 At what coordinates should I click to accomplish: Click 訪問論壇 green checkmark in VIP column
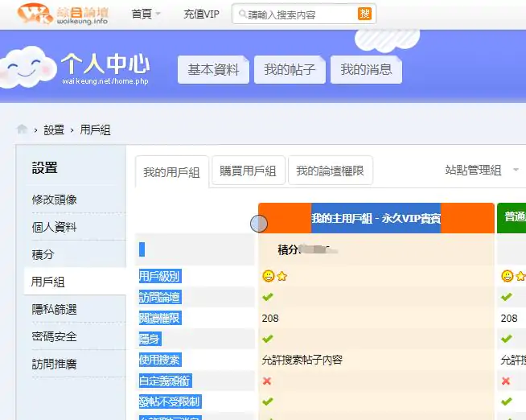268,297
